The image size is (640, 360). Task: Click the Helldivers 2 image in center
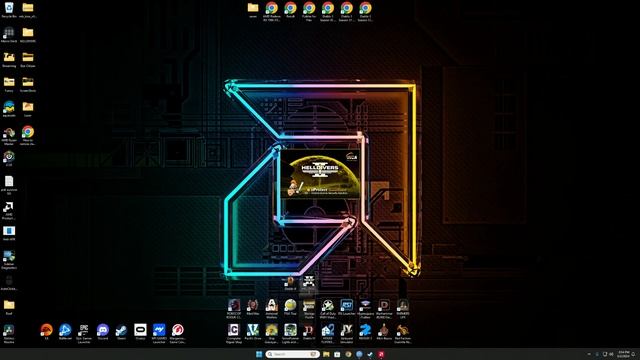319,174
